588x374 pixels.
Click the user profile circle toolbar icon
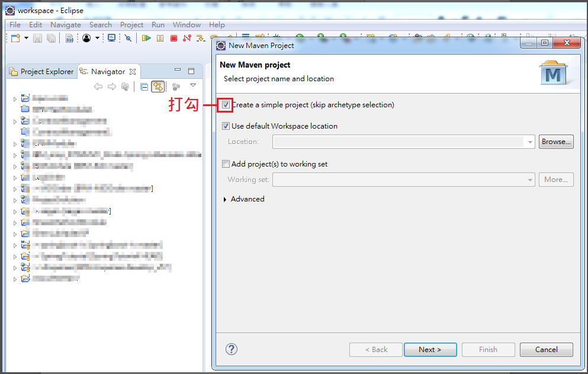point(86,38)
